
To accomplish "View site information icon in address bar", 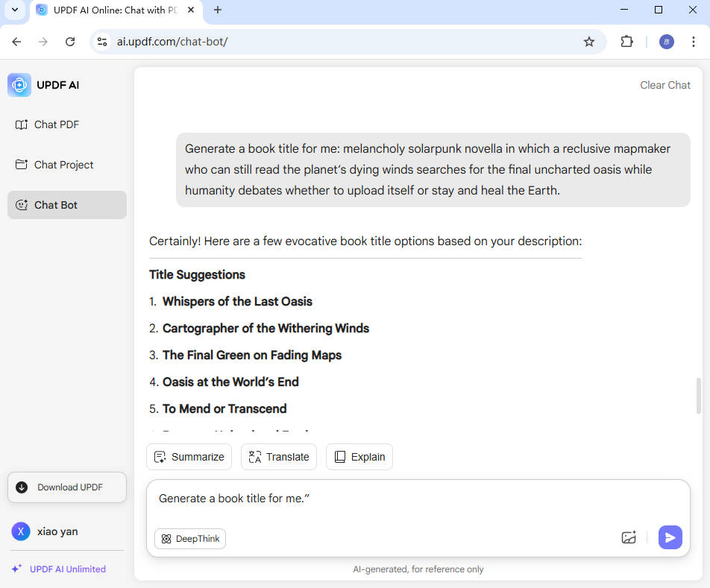I will (102, 42).
